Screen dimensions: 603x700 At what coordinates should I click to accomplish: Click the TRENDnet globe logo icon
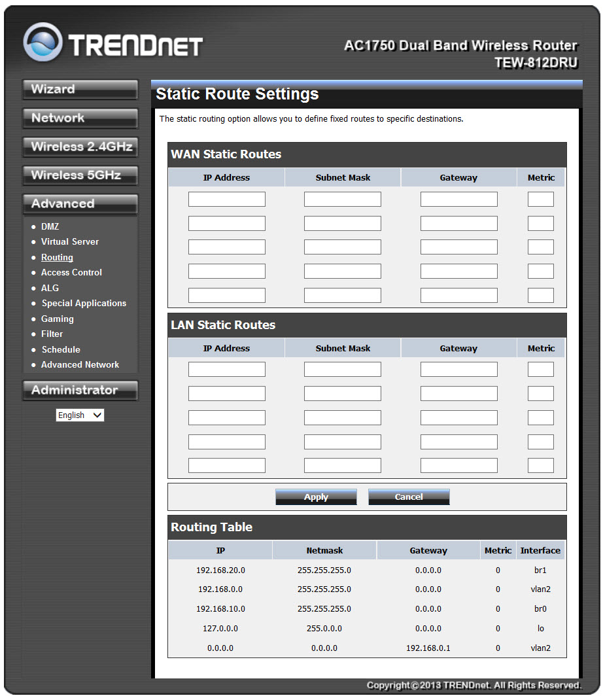pos(43,43)
